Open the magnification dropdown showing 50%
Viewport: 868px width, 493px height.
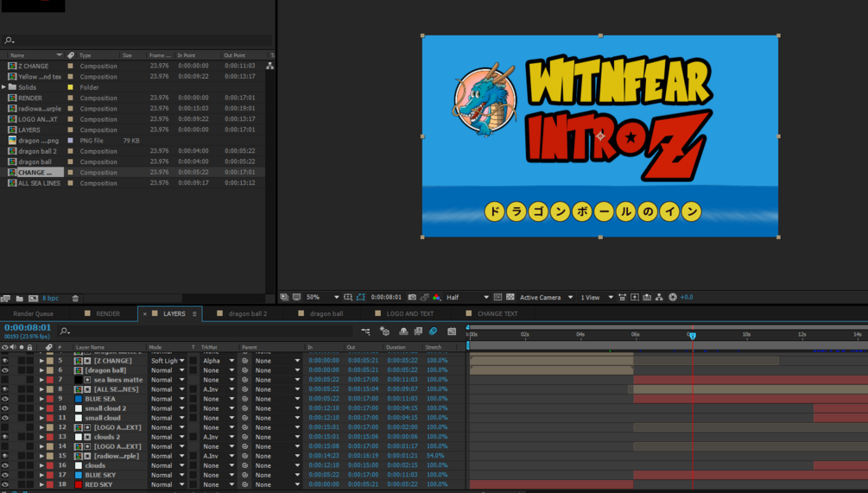323,297
